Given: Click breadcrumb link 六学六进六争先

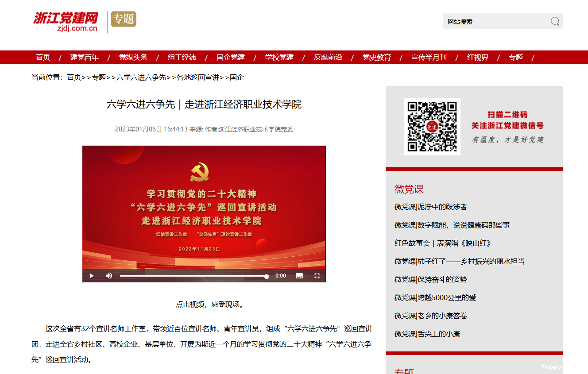Looking at the screenshot, I should coord(141,77).
